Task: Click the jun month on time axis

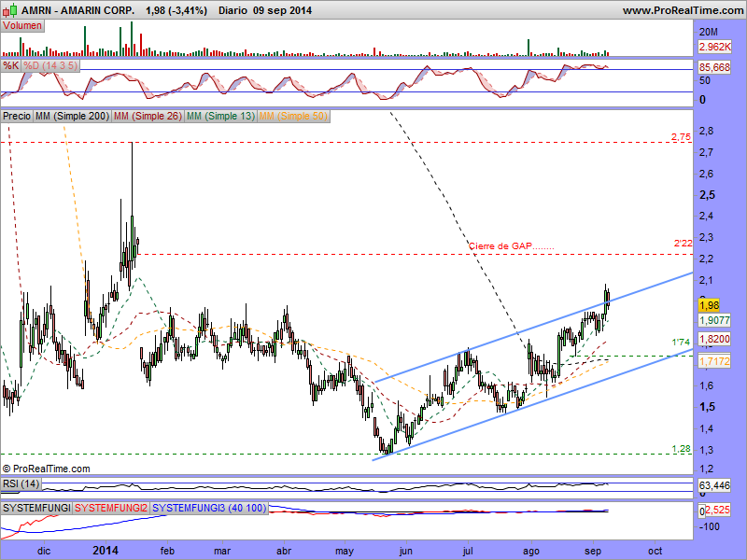Action: (x=406, y=552)
